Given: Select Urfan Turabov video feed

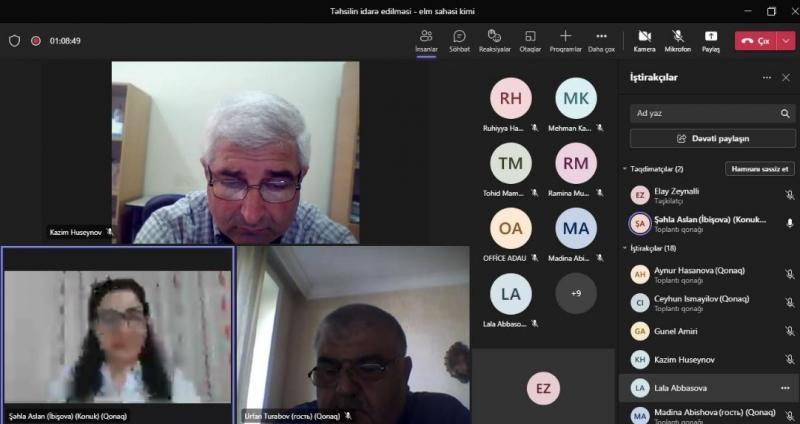Looking at the screenshot, I should (354, 335).
